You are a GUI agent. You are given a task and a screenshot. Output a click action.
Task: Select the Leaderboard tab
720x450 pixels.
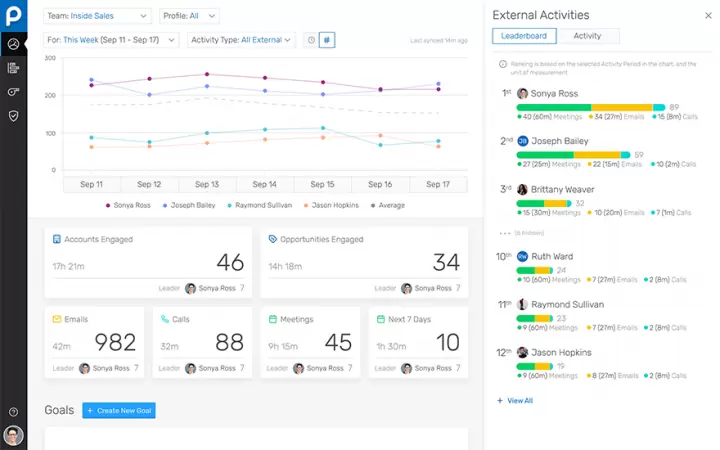click(x=524, y=36)
